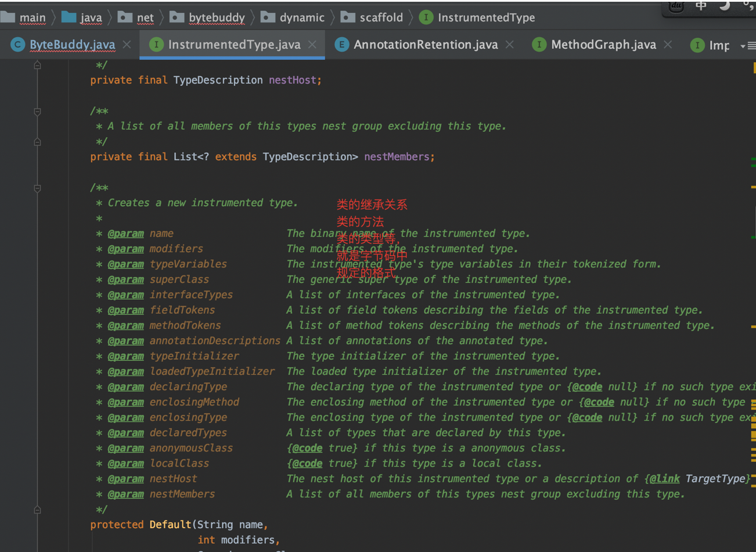Click TargetType text in nestHost Javadoc line
Image resolution: width=756 pixels, height=552 pixels.
[x=715, y=479]
